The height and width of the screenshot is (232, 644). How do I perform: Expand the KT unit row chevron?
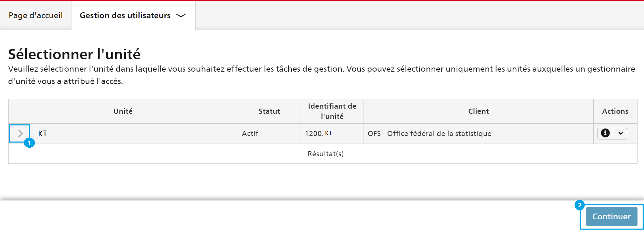pos(20,133)
